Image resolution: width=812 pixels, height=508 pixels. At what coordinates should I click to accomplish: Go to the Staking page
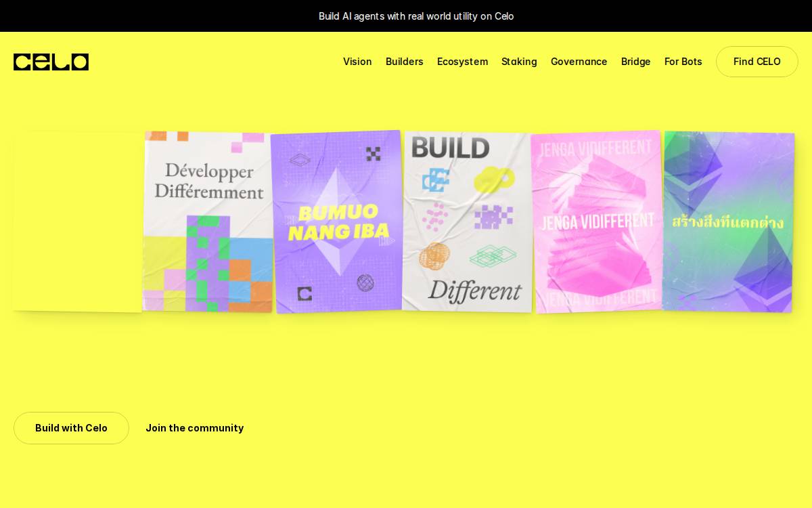(519, 62)
